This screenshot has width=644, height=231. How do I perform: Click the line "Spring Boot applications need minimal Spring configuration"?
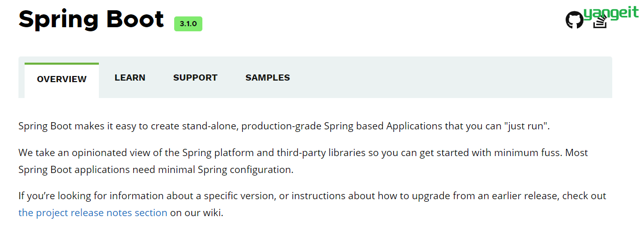[x=156, y=170]
